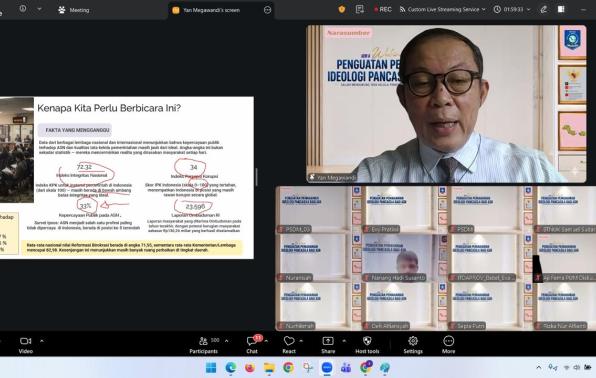Expand the Video options caret
The image size is (596, 378).
coord(42,341)
